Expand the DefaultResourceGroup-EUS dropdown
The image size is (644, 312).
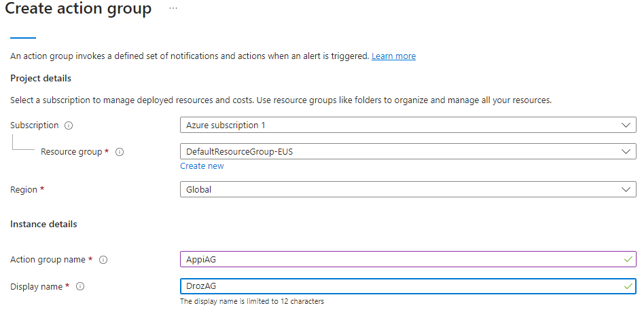pyautogui.click(x=408, y=152)
